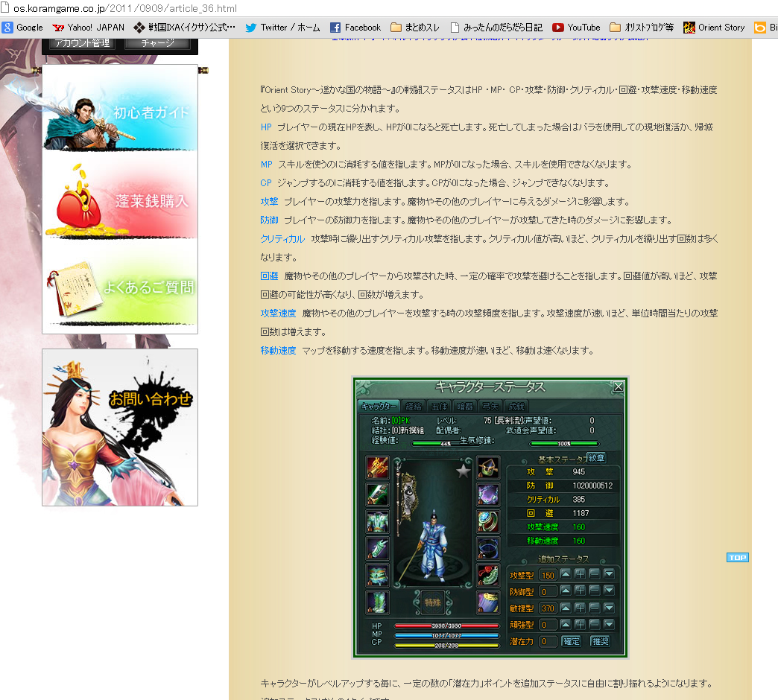
Task: Open the Facebook bookmark
Action: pos(355,28)
